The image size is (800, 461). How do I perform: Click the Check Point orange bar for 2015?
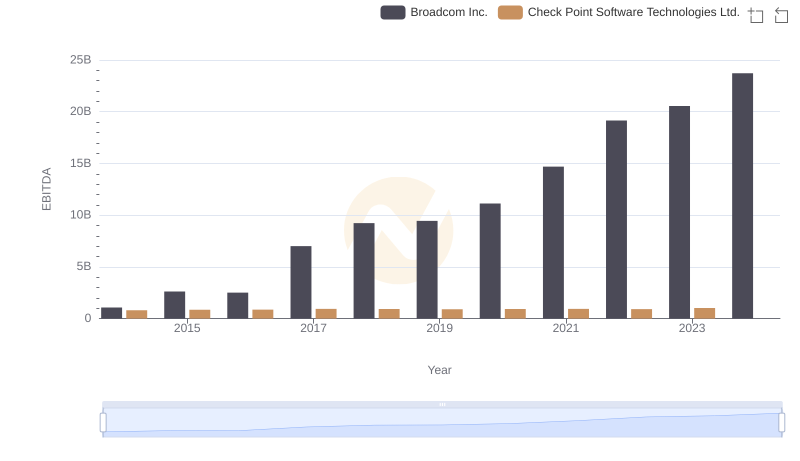(x=199, y=314)
